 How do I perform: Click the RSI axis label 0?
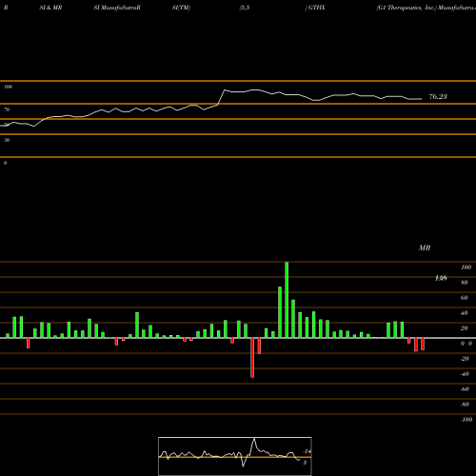click(5, 163)
